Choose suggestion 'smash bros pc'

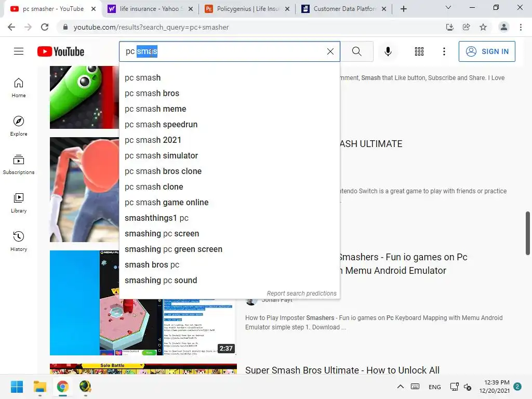(229, 265)
